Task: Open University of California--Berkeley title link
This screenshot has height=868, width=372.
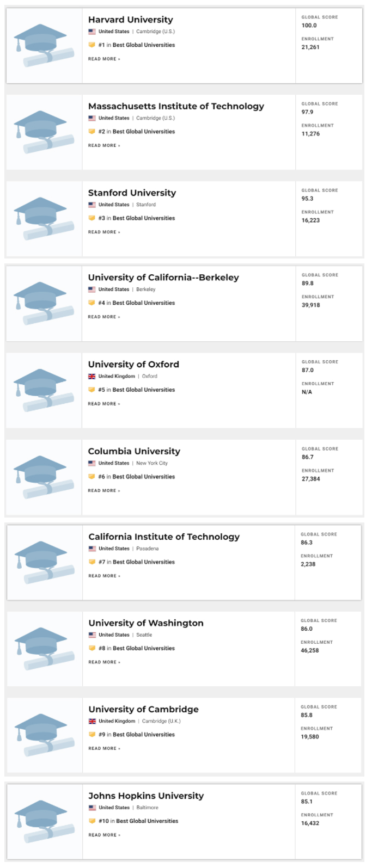Action: click(163, 278)
